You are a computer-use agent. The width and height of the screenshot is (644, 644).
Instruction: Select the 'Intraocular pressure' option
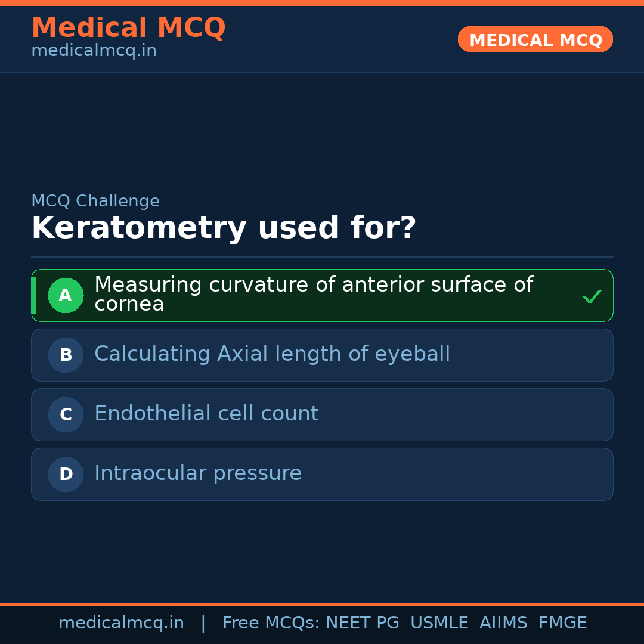[x=198, y=473]
